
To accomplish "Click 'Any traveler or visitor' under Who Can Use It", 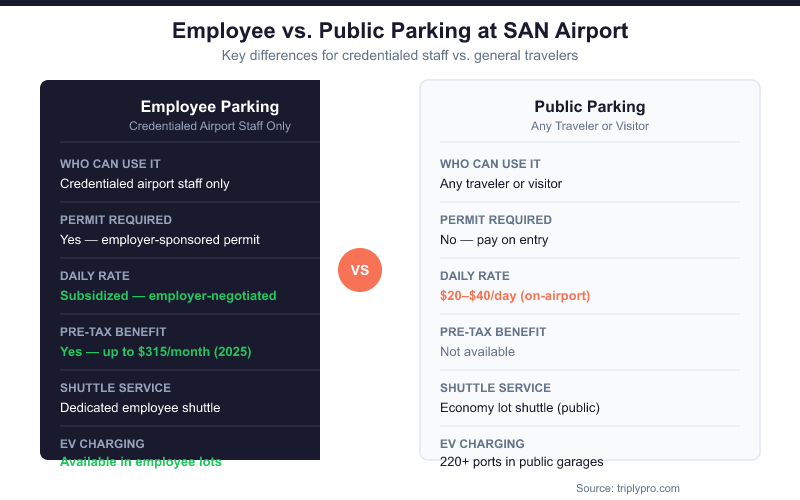I will pyautogui.click(x=501, y=183).
